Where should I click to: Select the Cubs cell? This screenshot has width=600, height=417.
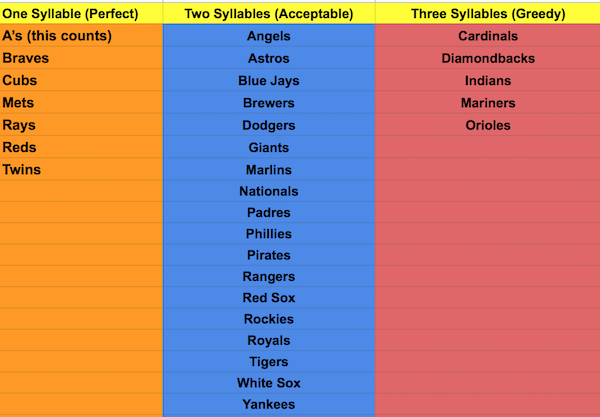pos(22,80)
